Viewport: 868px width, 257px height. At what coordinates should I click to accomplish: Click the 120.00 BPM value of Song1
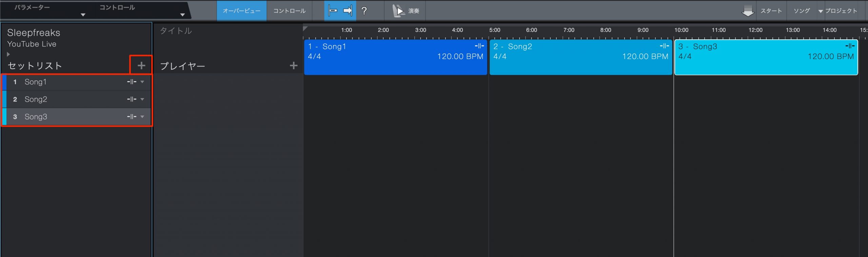coord(460,56)
